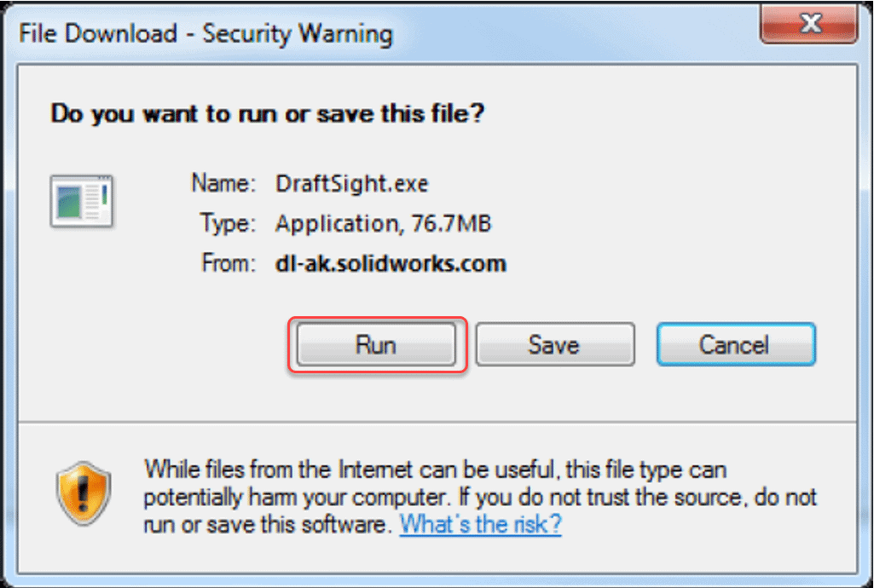Click the "From:" field label
Screen dimensions: 874x588
(x=228, y=263)
